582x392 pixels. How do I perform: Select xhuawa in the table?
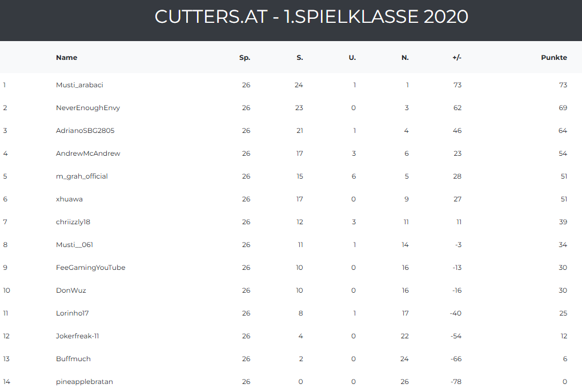(69, 199)
